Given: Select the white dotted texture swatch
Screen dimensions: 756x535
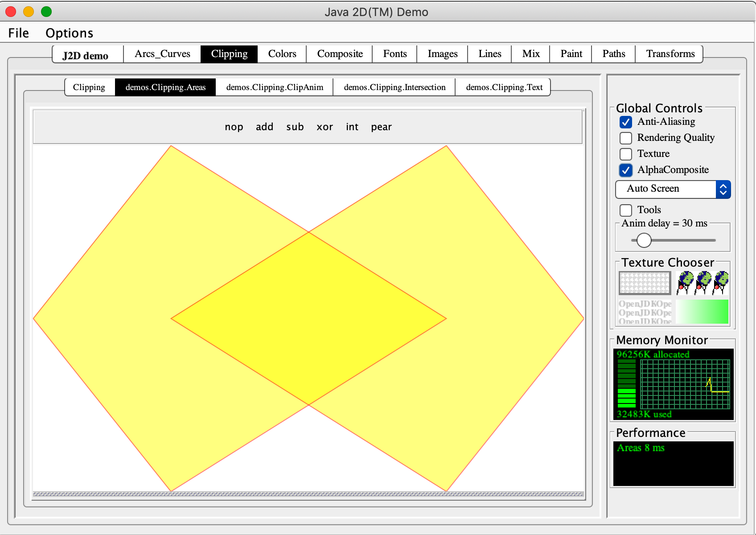Looking at the screenshot, I should tap(645, 283).
